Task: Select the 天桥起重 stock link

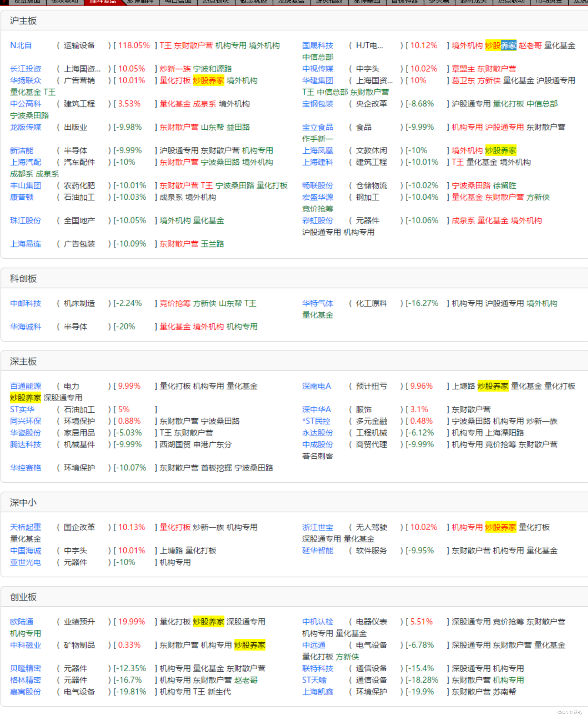Action: coord(26,527)
